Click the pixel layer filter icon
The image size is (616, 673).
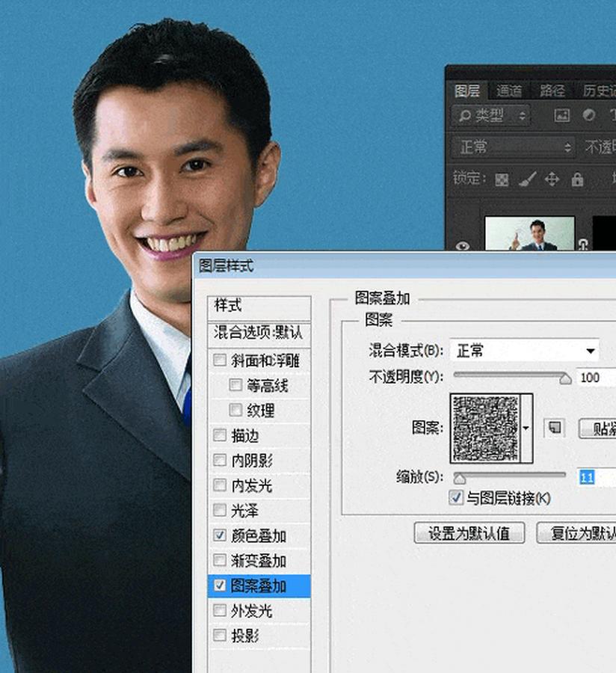point(563,114)
